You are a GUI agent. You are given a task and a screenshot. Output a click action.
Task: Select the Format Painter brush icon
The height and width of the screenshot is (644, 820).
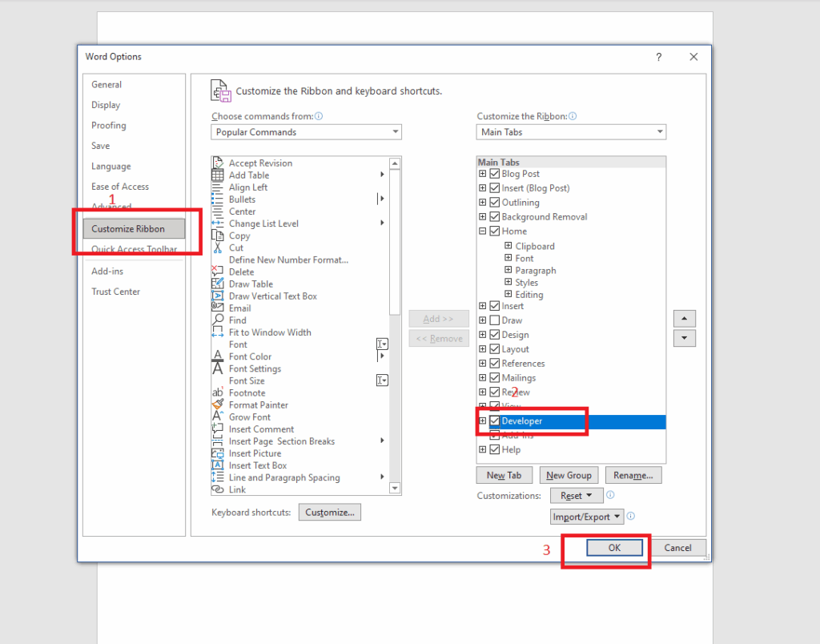218,405
